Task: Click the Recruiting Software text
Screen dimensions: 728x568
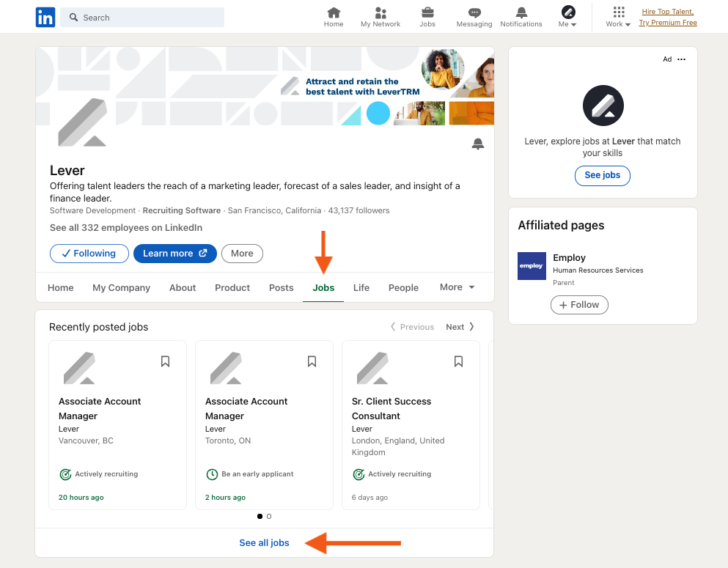Action: [182, 210]
